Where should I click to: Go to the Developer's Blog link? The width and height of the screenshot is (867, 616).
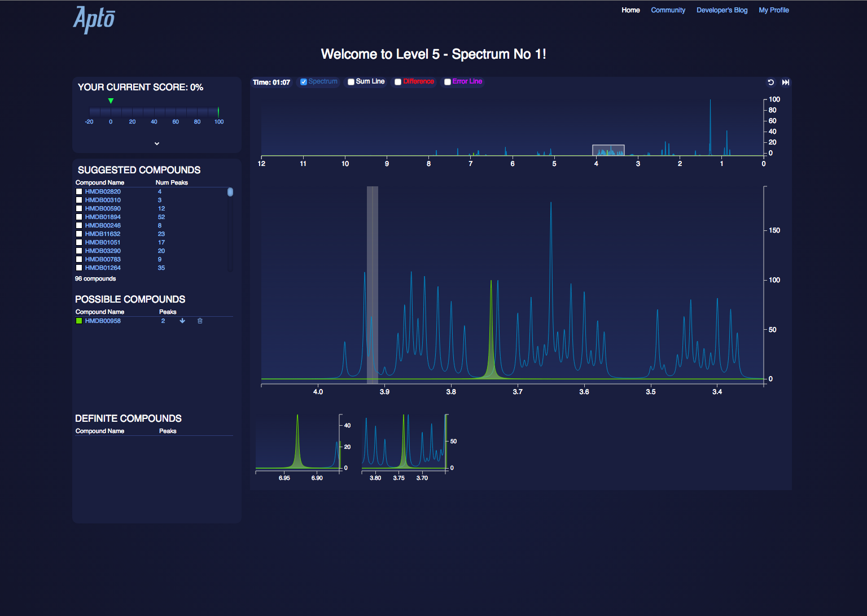pos(722,10)
